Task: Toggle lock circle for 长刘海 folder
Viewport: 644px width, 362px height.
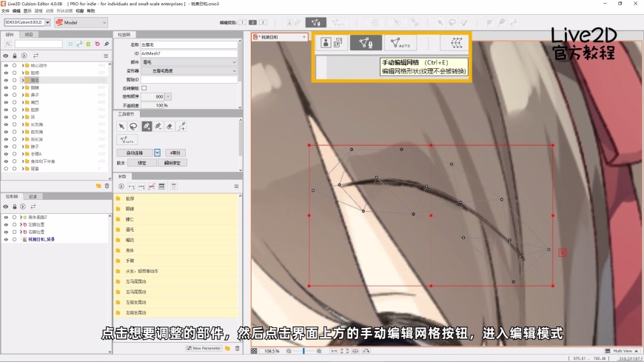Action: coord(14,124)
